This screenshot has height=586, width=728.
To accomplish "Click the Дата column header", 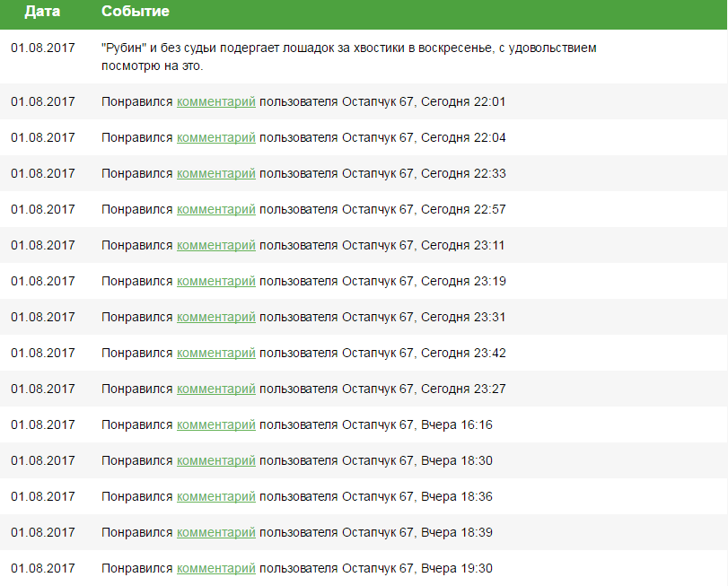I will click(42, 11).
